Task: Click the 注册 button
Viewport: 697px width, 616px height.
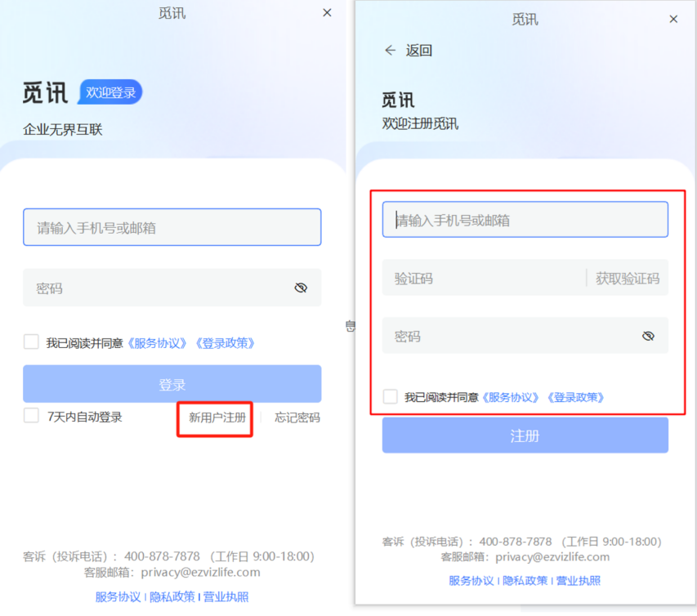Action: pyautogui.click(x=525, y=435)
